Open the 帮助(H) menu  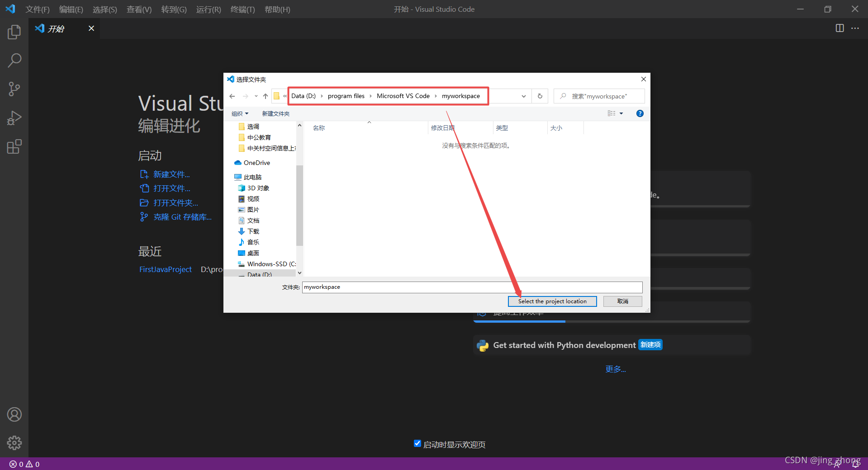[x=277, y=9]
